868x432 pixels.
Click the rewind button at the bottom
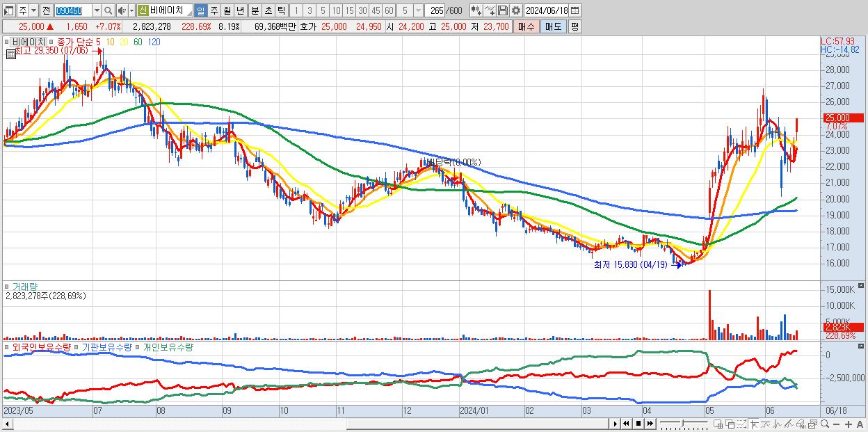(x=626, y=424)
